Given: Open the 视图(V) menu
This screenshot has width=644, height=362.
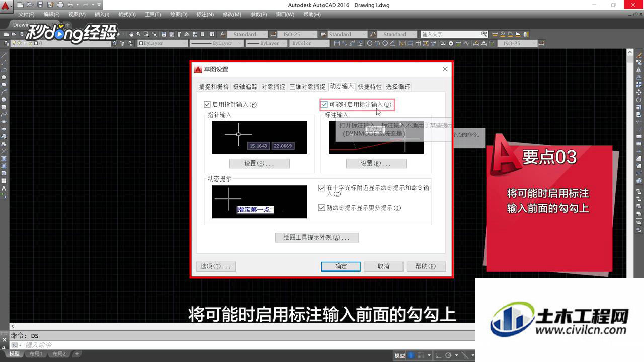Looking at the screenshot, I should pos(77,14).
